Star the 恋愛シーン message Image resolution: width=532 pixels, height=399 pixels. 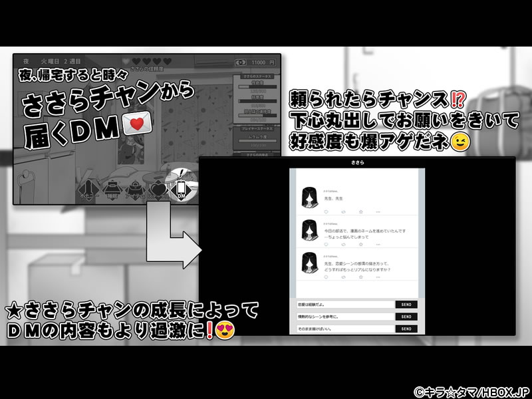tap(360, 277)
